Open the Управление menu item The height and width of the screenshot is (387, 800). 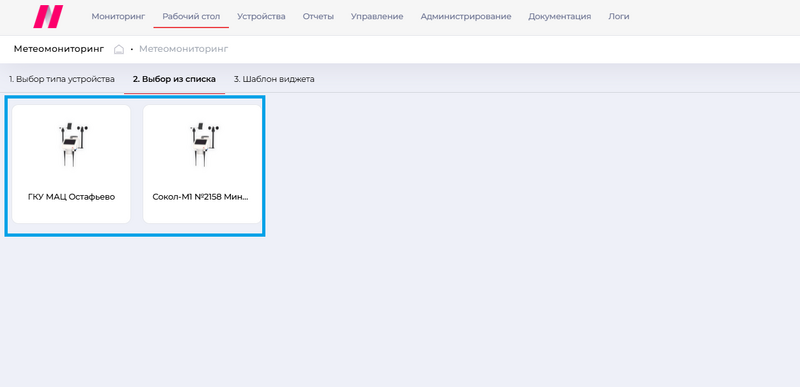377,16
